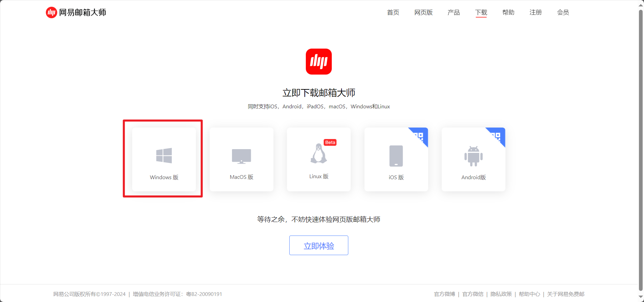The width and height of the screenshot is (644, 302).
Task: Open the 隐私政策 footer link
Action: (x=501, y=294)
